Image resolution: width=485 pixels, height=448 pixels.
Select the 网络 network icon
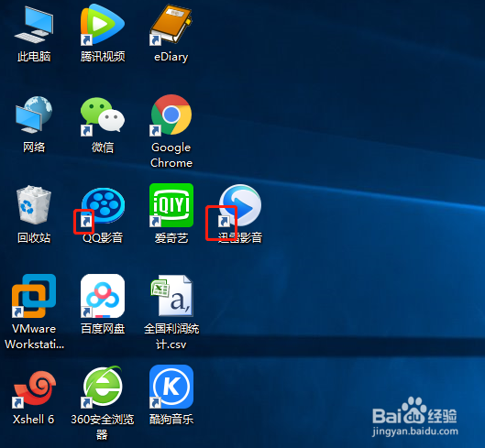tap(34, 115)
